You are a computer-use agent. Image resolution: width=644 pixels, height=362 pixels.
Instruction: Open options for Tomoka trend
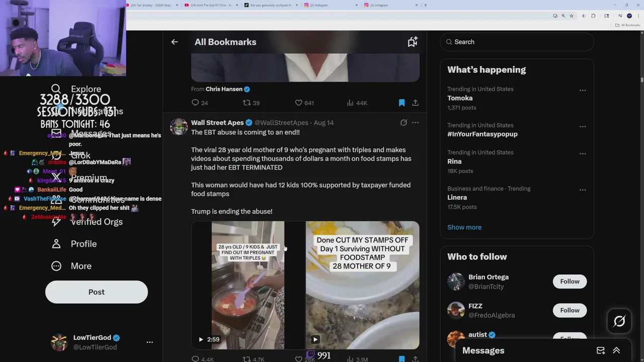[583, 90]
